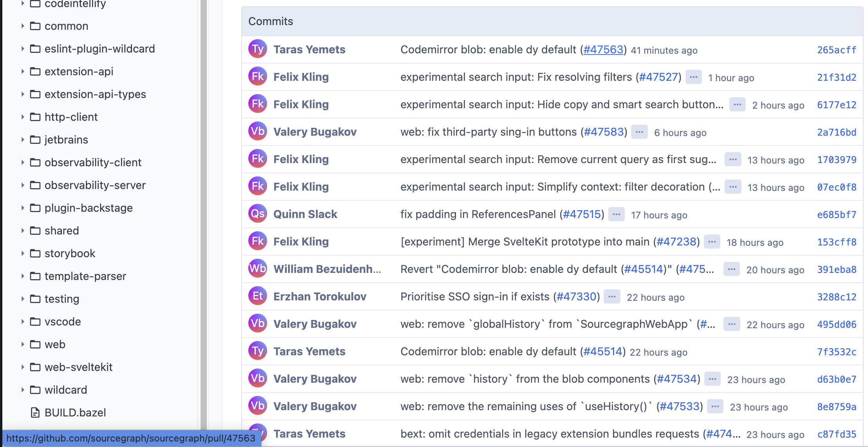Show full text of 'Hide copy and smart search button' commit

coord(737,105)
